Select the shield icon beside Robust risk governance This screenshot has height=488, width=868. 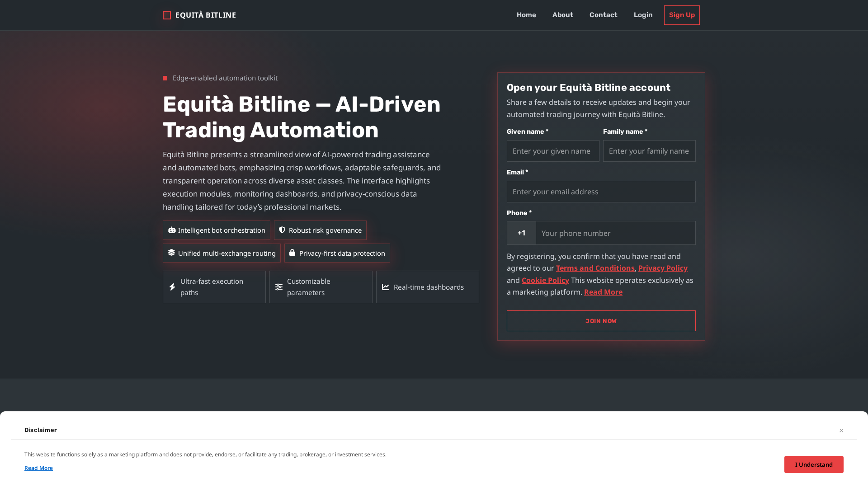283,230
